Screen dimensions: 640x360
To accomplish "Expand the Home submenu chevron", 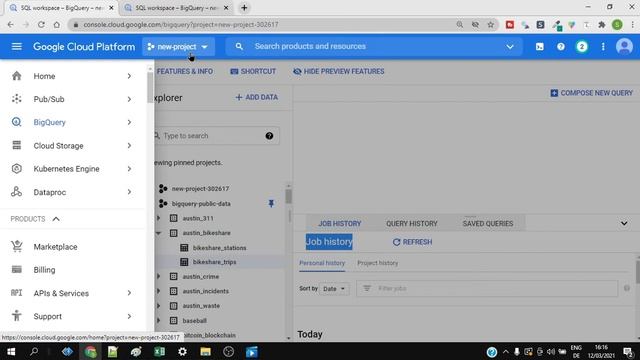I will (129, 76).
